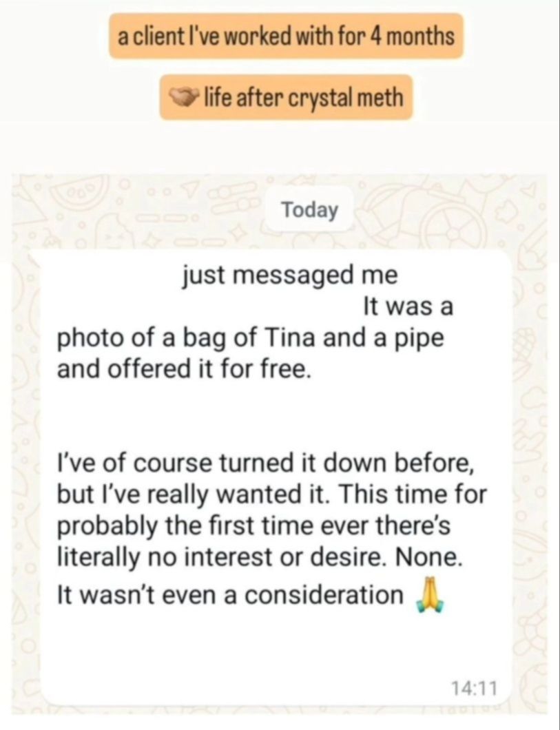The width and height of the screenshot is (560, 730).
Task: Click the 'and offered it for free.' line
Action: point(183,371)
